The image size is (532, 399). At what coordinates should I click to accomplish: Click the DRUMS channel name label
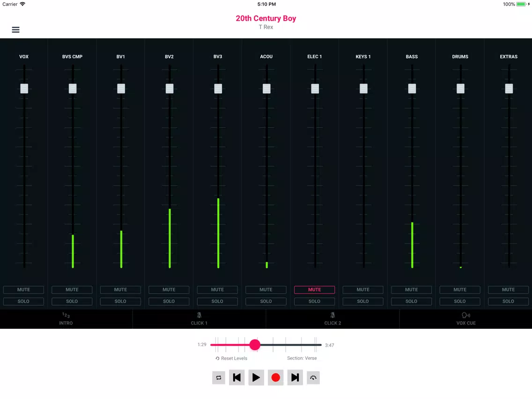(460, 57)
